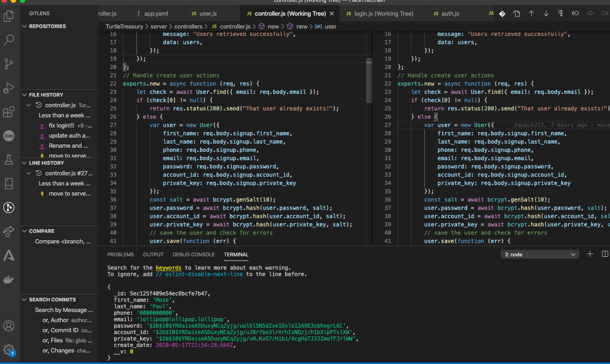Click the 'keywords' link in terminal
The image size is (610, 364).
[x=168, y=267]
